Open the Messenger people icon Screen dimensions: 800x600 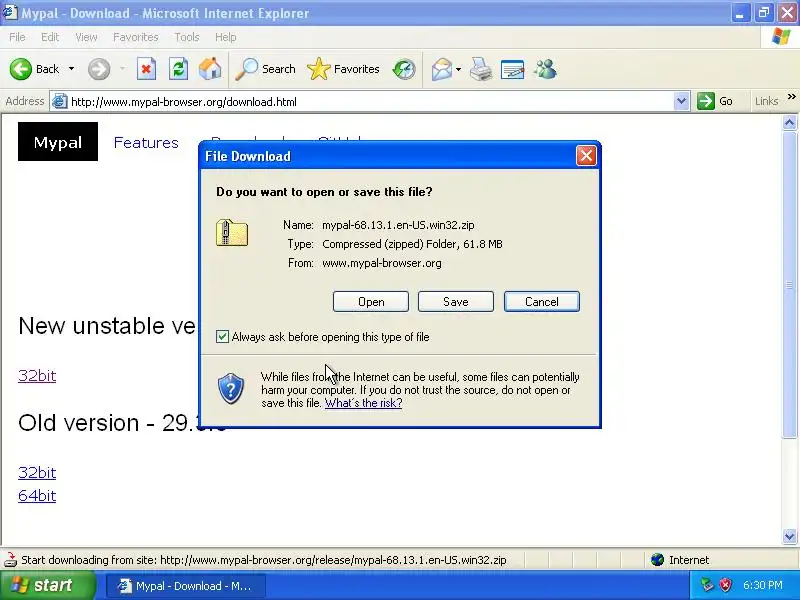[545, 69]
